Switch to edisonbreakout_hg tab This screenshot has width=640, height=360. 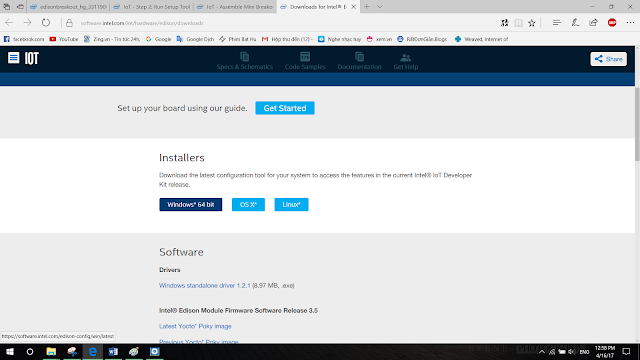(x=68, y=7)
